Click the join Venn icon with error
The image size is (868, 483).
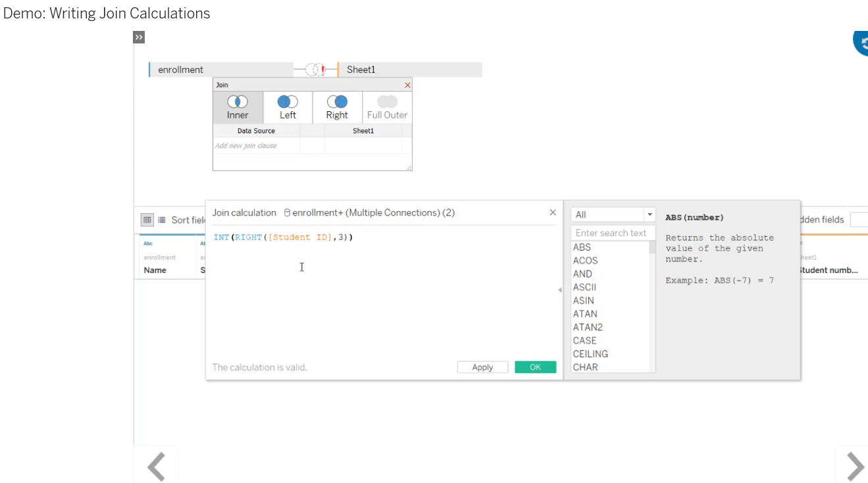coord(315,69)
